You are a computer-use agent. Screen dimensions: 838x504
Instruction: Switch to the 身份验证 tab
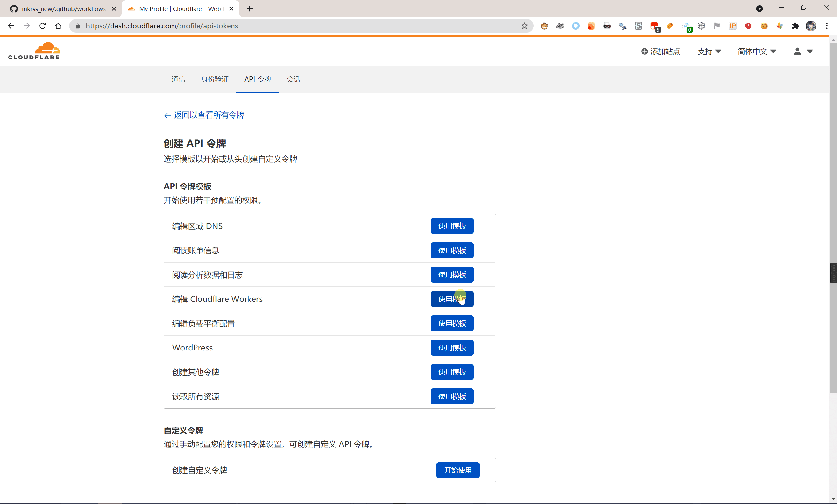[x=214, y=79]
